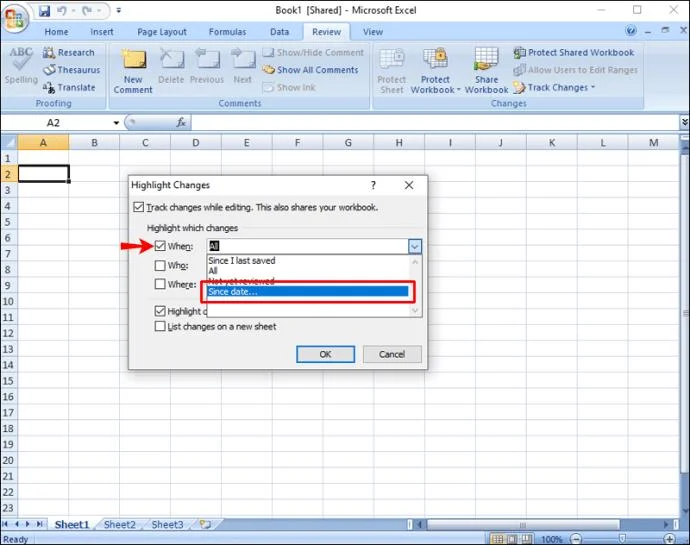Open the Translate tool

(x=69, y=87)
